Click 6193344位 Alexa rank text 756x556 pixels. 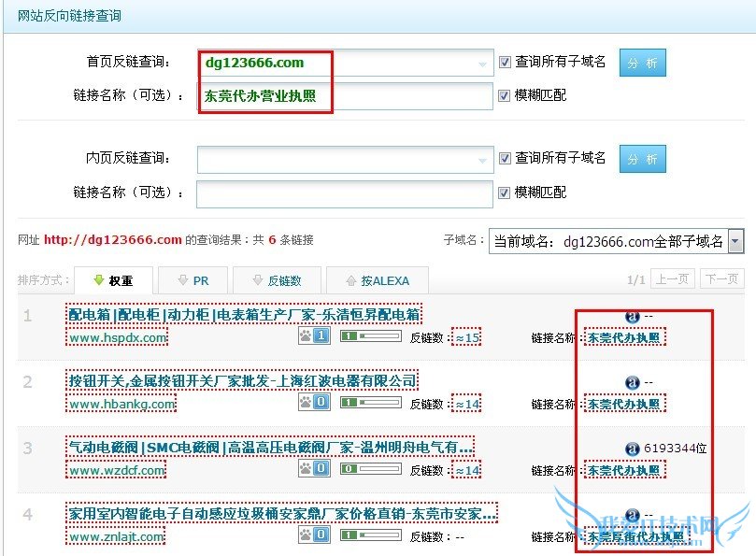point(675,448)
